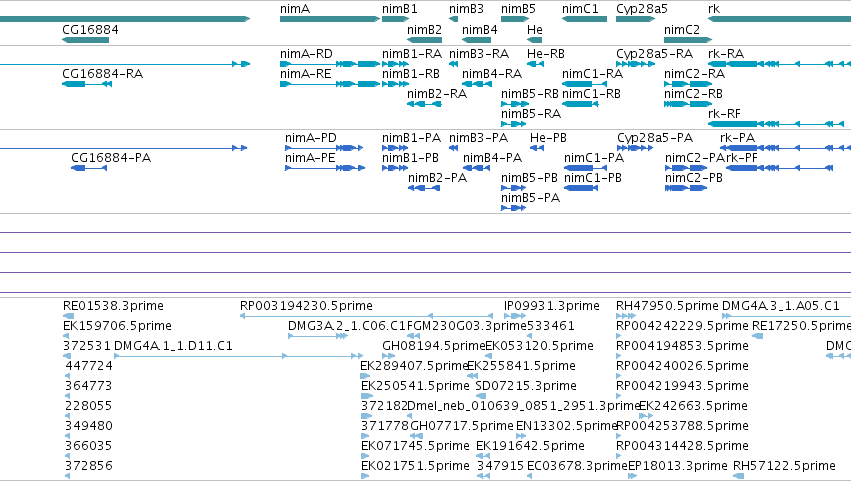Click the CG16884 gene feature

[x=86, y=40]
